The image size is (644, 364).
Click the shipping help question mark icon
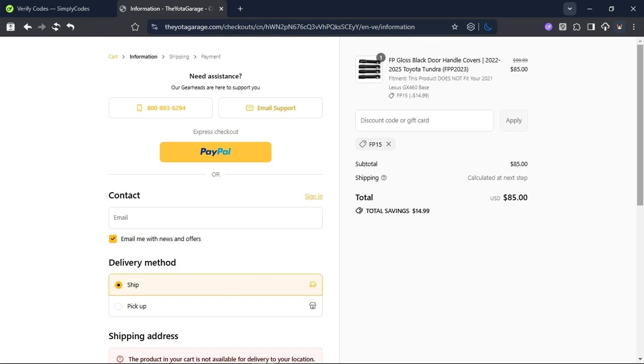click(384, 178)
